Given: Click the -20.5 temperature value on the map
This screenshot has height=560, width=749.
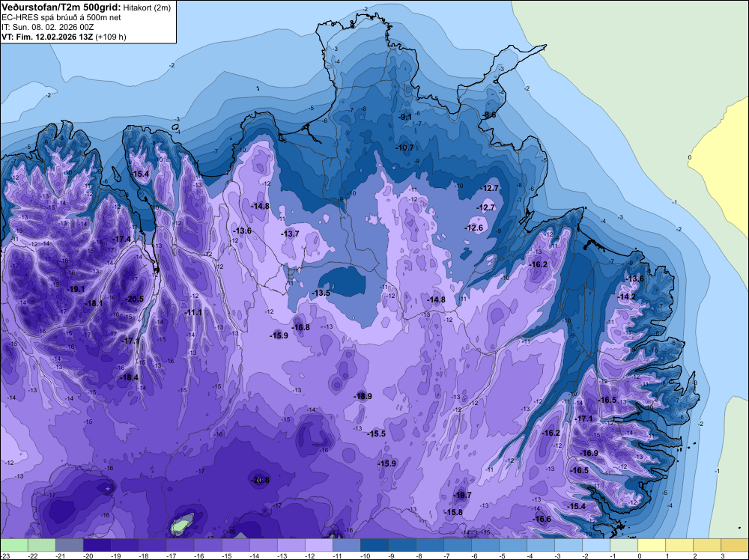Looking at the screenshot, I should coord(134,299).
